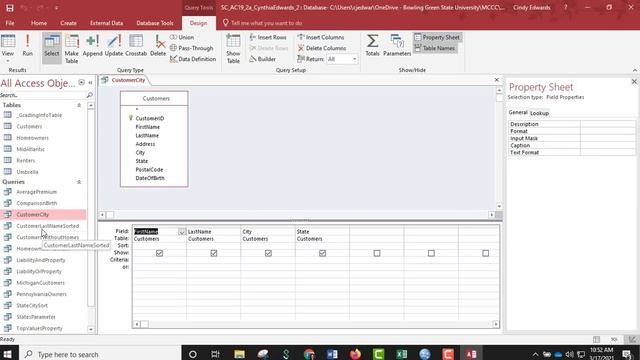Click navigation pane search magnifier icon
The image size is (640, 360).
(x=89, y=95)
